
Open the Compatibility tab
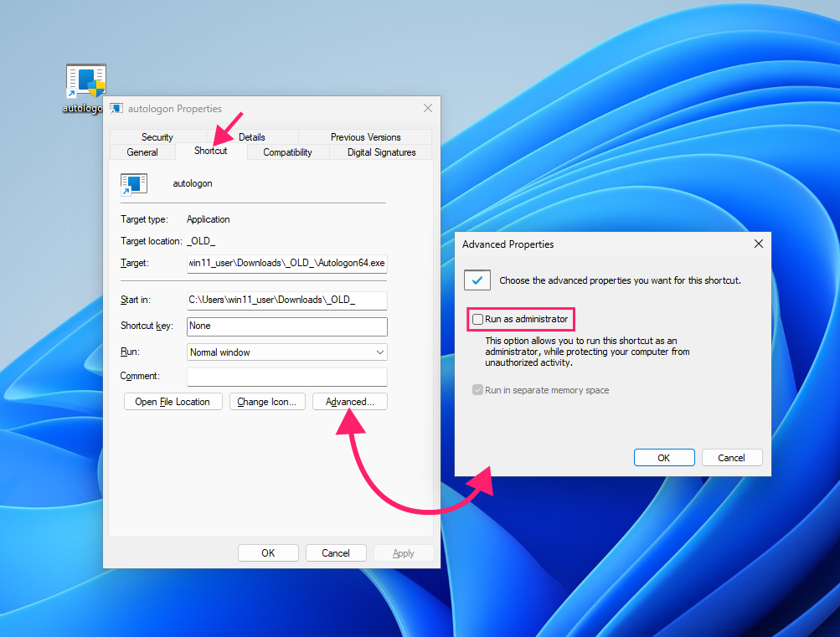(288, 152)
